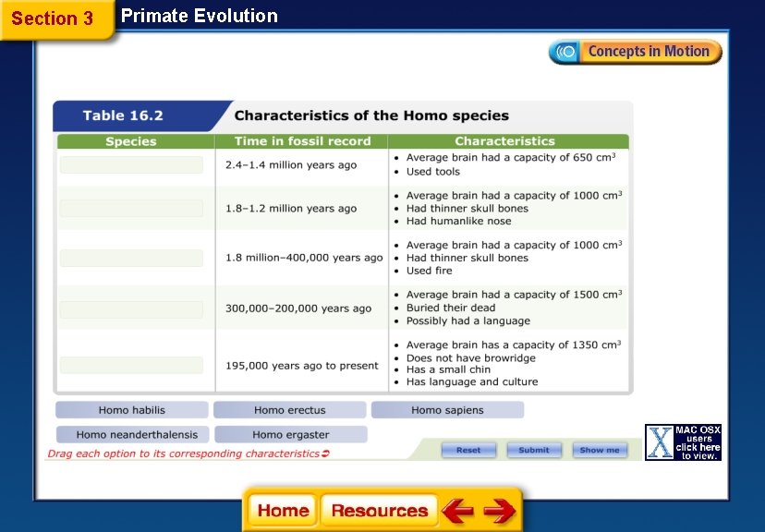765x532 pixels.
Task: Click 'Has language and culture' characteristic
Action: [472, 381]
